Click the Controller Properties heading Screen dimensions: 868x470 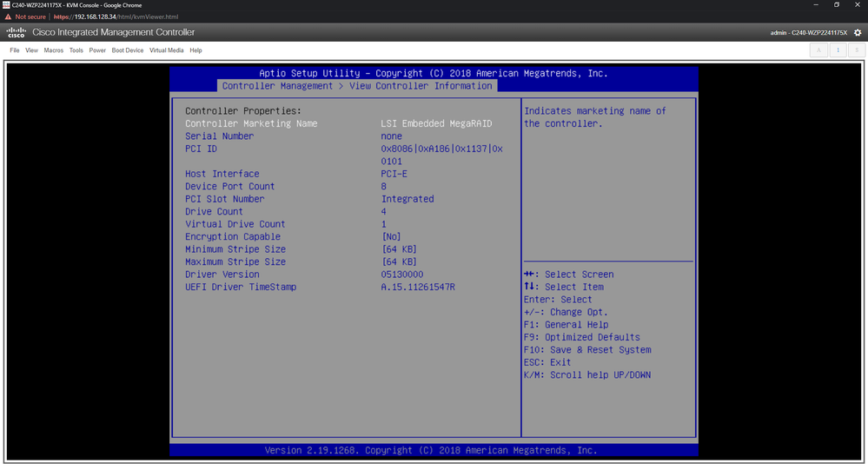tap(243, 110)
